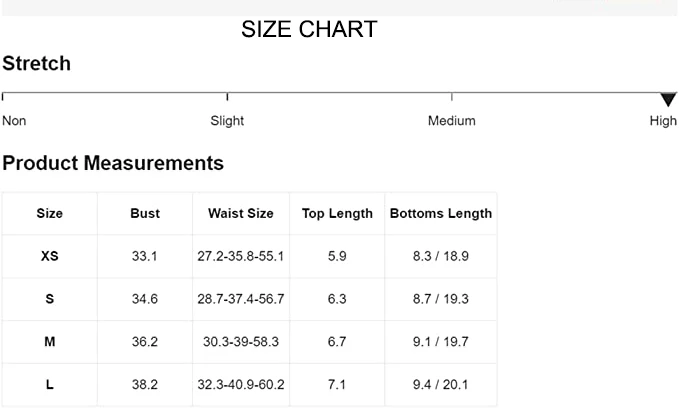
Task: Click the S size row label
Action: pos(49,299)
